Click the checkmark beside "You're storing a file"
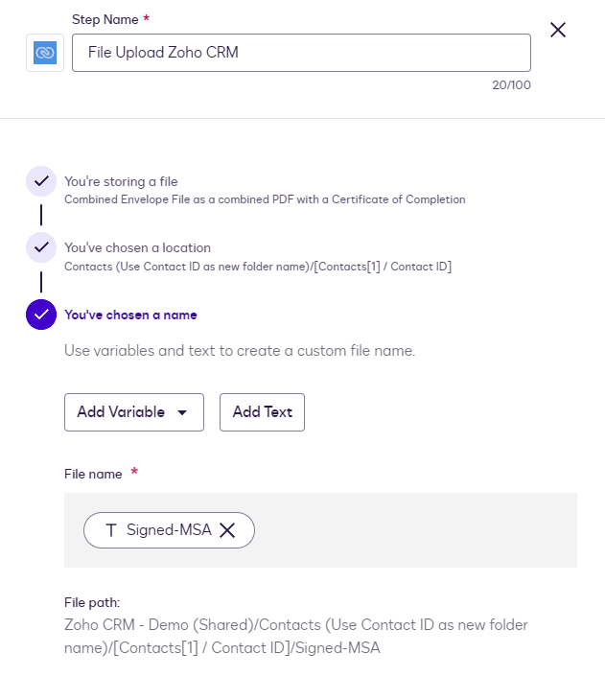The height and width of the screenshot is (700, 605). [x=41, y=181]
